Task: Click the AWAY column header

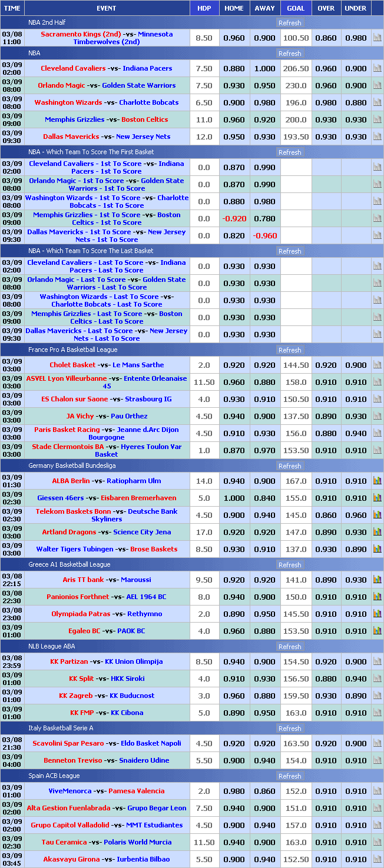Action: [264, 8]
